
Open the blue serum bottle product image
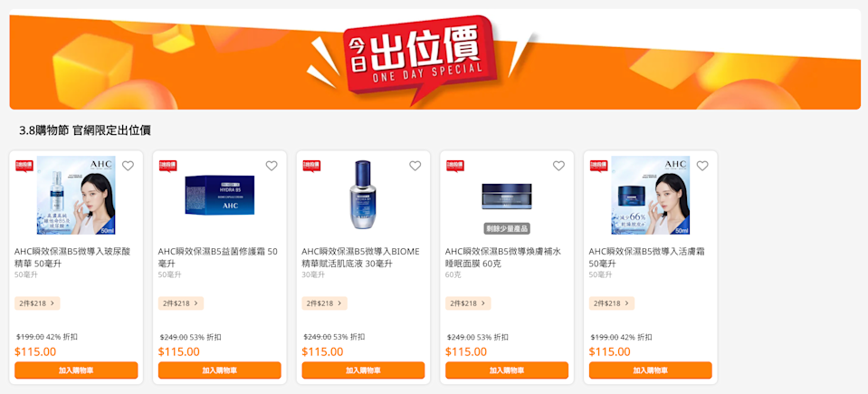(x=363, y=195)
